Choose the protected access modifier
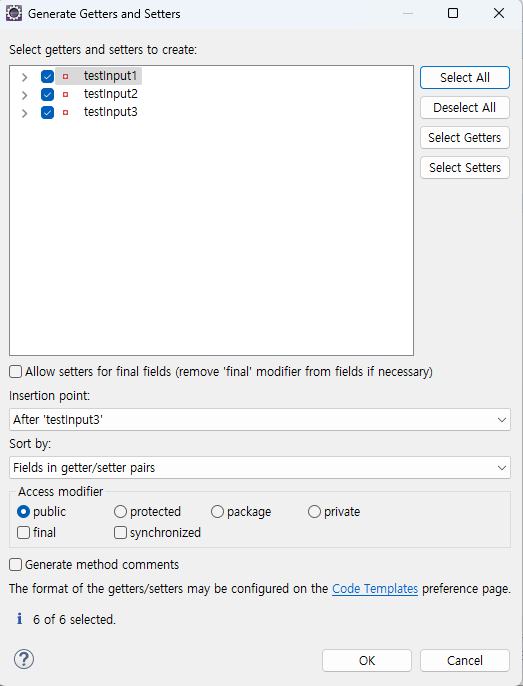This screenshot has width=523, height=686. (x=120, y=511)
